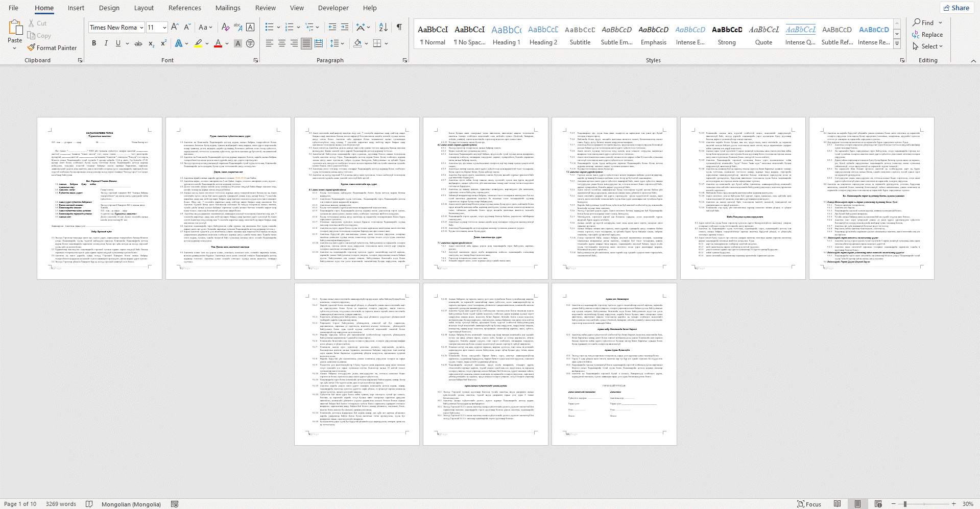
Task: Clear all formatting icon
Action: (x=225, y=27)
